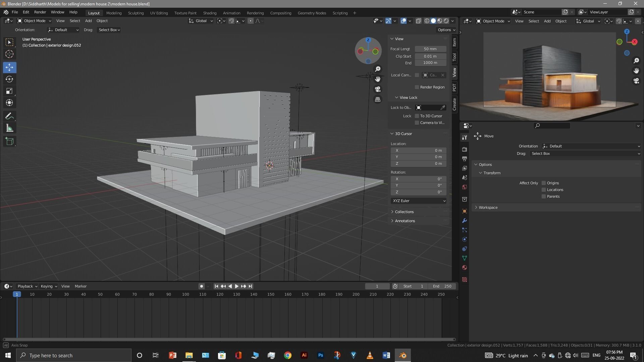The height and width of the screenshot is (362, 644).
Task: Click Add in main viewport header
Action: (88, 21)
